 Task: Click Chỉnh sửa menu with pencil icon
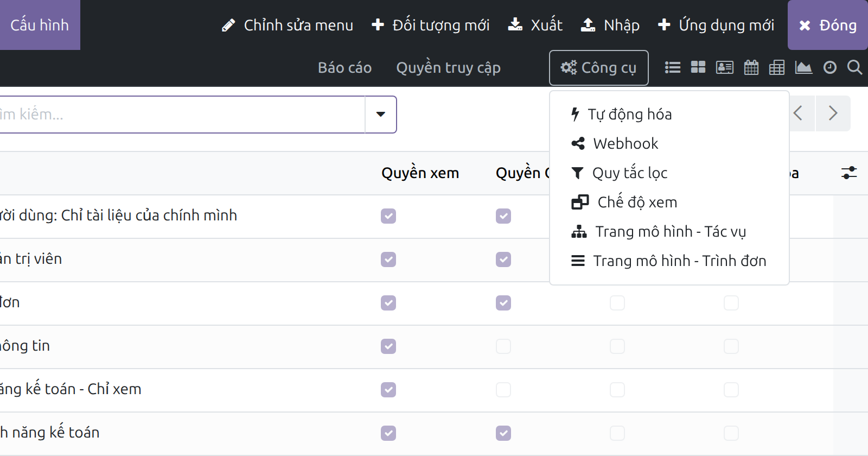[x=288, y=25]
